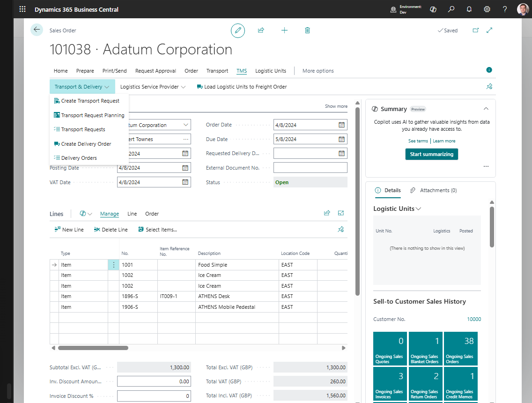The width and height of the screenshot is (532, 403).
Task: Open customer number 10000 link
Action: 474,319
